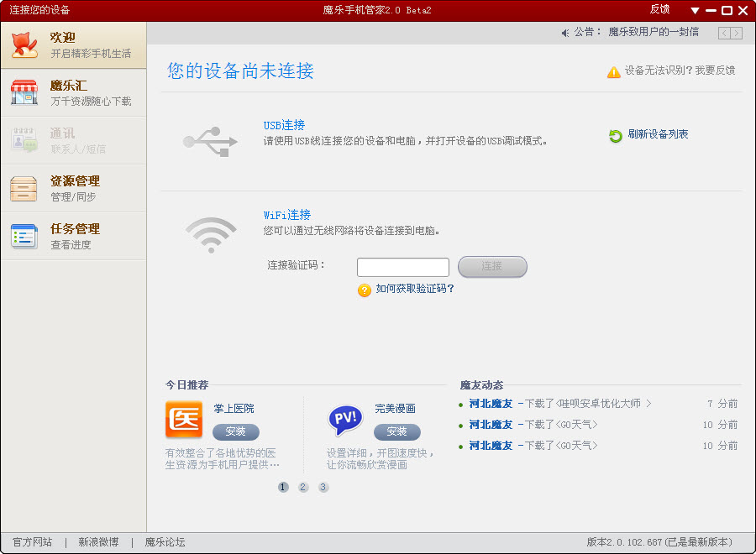Screen dimensions: 756x554
Task: Switch to recommendation page 1
Action: (x=283, y=487)
